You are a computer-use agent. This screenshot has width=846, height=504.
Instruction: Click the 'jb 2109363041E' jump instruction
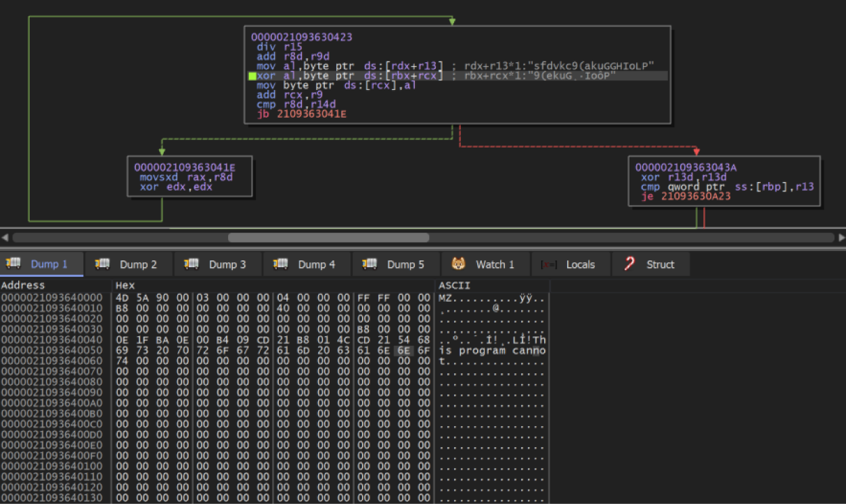301,114
